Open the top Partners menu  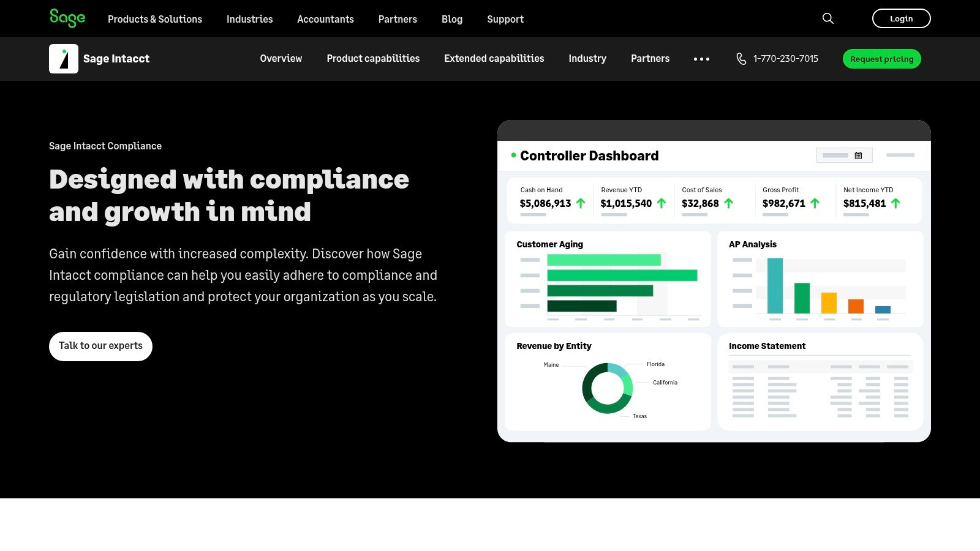pos(398,19)
